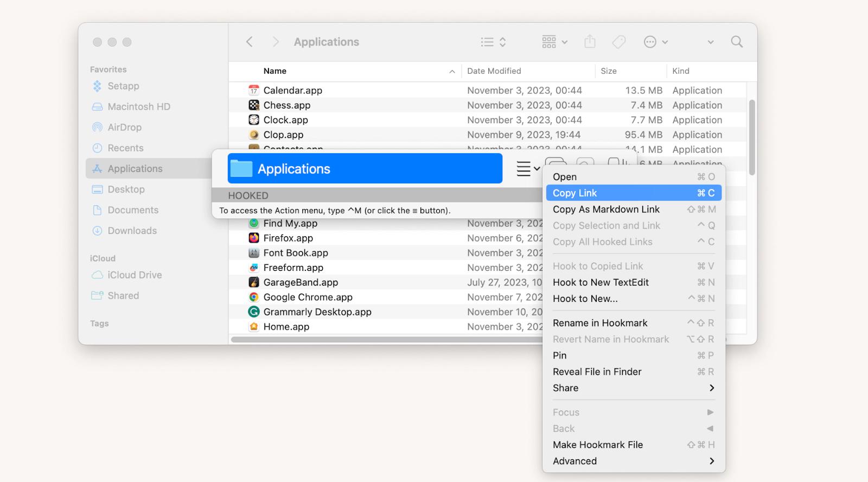Sort by Date Modified column header
Viewport: 868px width, 482px height.
pyautogui.click(x=494, y=71)
